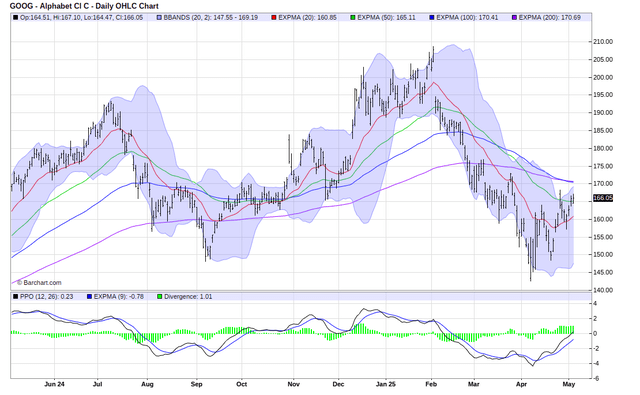The image size is (640, 395).
Task: Click the Jan 25 date axis label
Action: 386,384
